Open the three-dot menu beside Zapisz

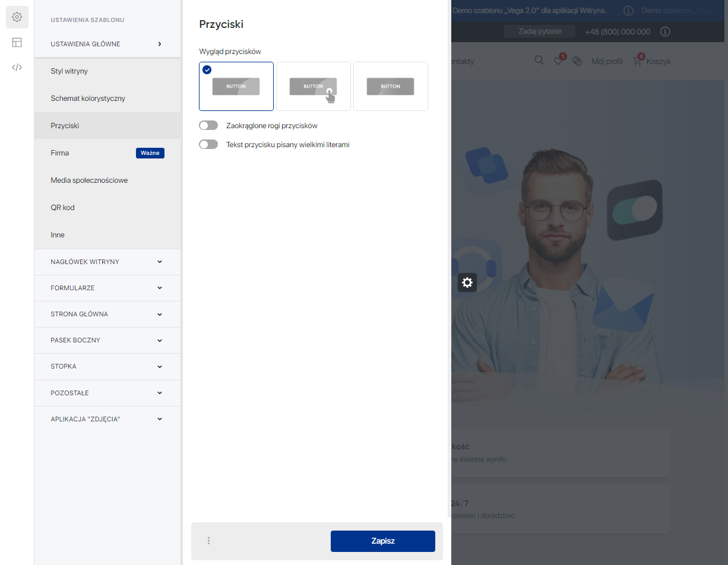tap(208, 541)
